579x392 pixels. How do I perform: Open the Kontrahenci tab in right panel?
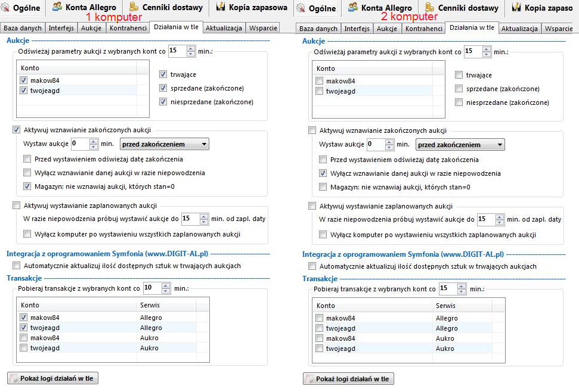pos(424,29)
